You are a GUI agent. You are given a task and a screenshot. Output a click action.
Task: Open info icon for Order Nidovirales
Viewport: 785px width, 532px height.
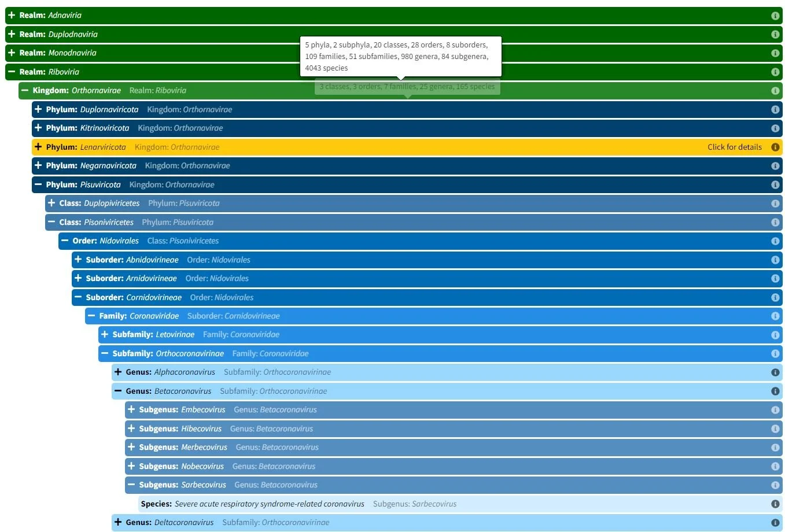[775, 241]
